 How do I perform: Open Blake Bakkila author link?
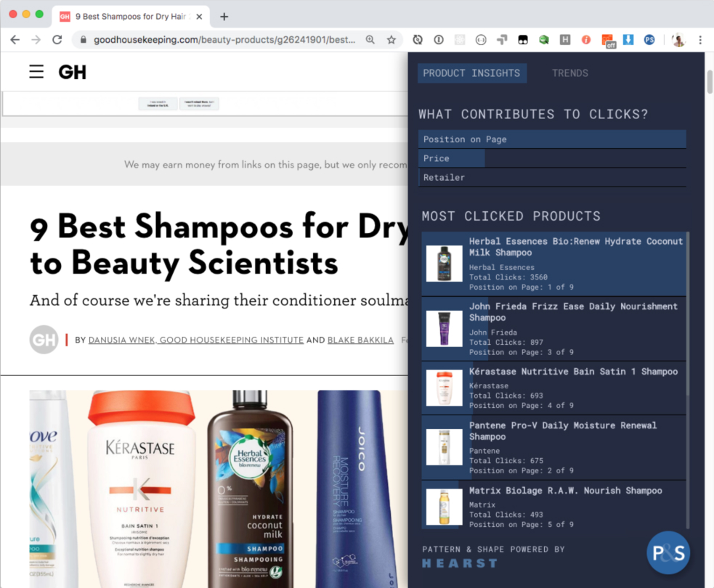tap(360, 340)
